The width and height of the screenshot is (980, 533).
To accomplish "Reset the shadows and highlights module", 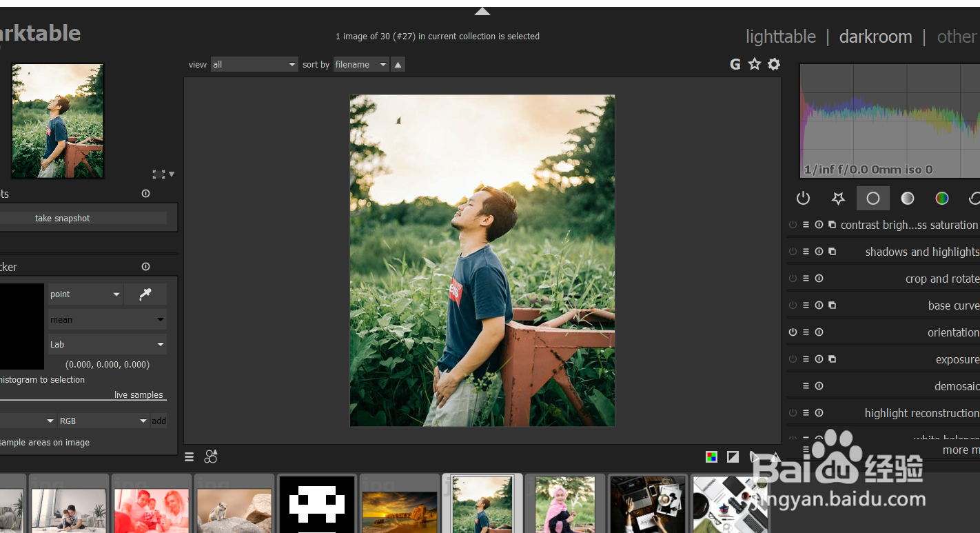I will [x=819, y=252].
